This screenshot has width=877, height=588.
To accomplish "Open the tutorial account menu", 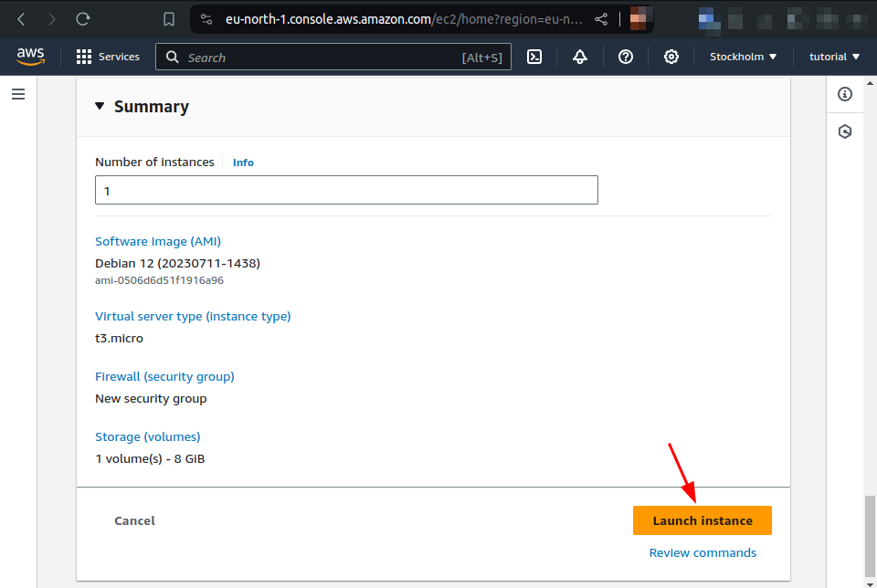I will coord(832,57).
